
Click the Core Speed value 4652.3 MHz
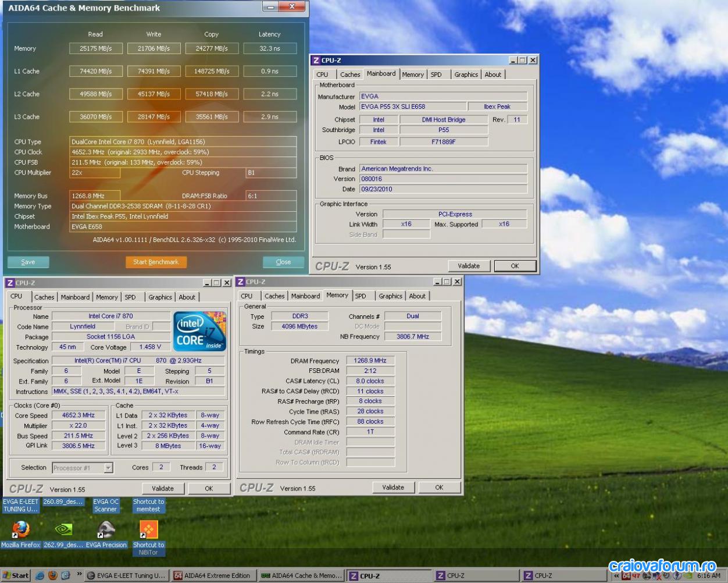click(x=78, y=415)
